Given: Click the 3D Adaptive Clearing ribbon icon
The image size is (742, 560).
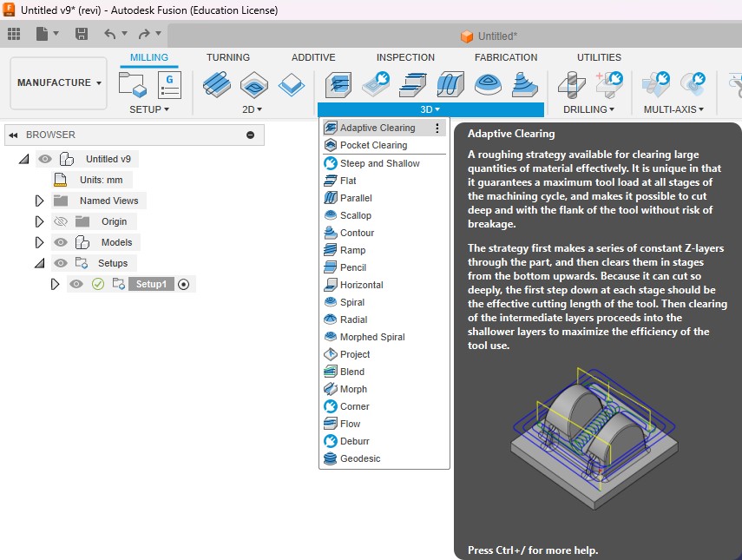Looking at the screenshot, I should coord(338,85).
